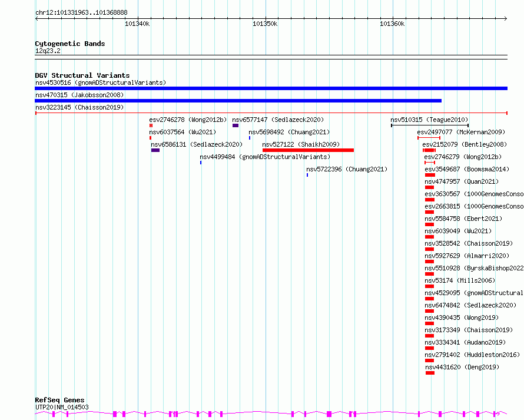Viewport: 524px width, 420px height.
Task: Click the purple nsv6577147 variant block
Action: tap(236, 125)
